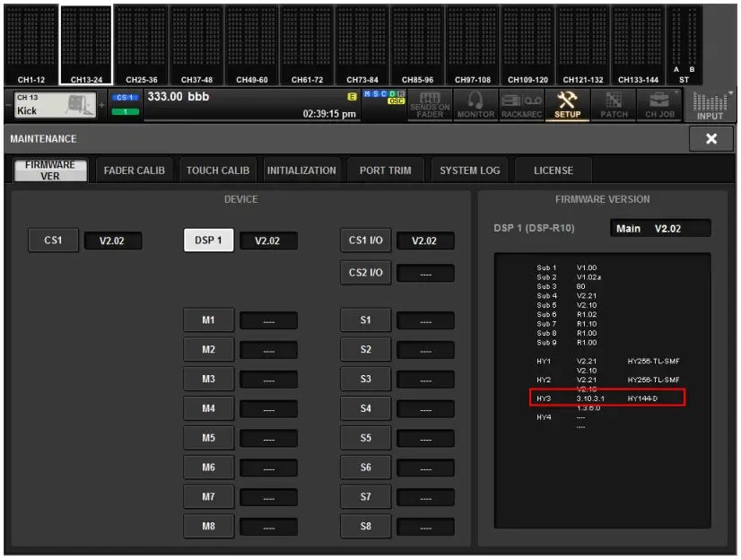This screenshot has height=560, width=741.
Task: Open the PORT TRIM tab
Action: (385, 171)
